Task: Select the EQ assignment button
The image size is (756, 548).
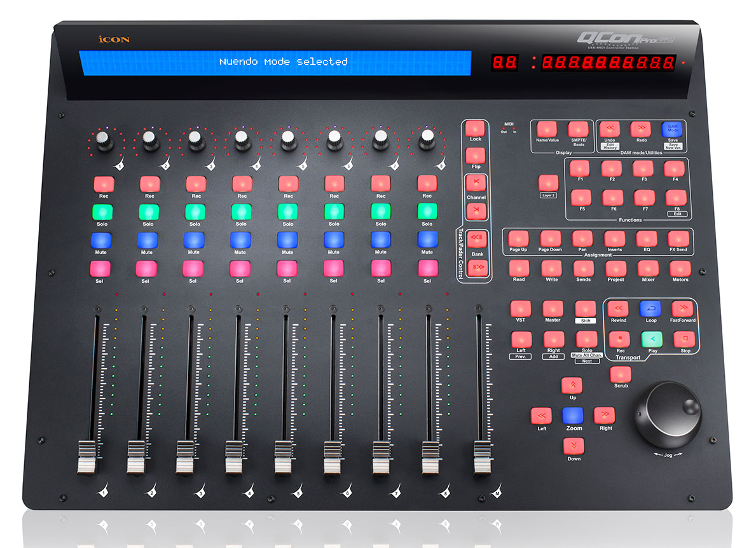Action: [x=647, y=238]
